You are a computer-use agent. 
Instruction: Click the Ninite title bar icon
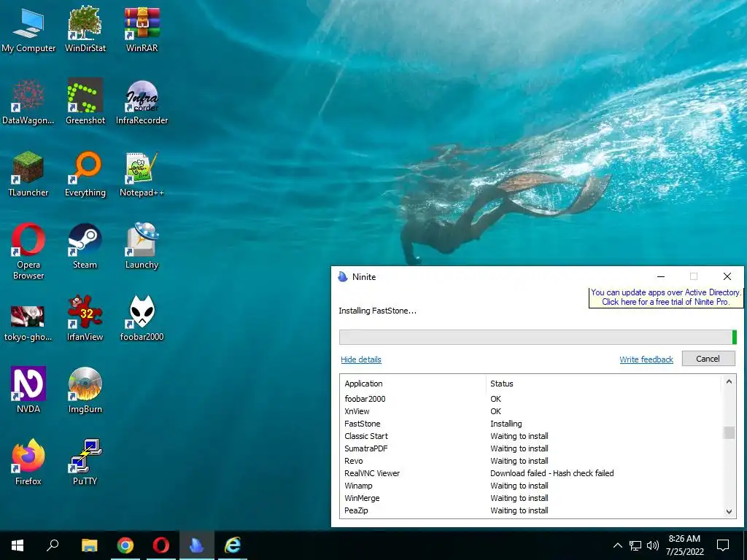[x=343, y=276]
